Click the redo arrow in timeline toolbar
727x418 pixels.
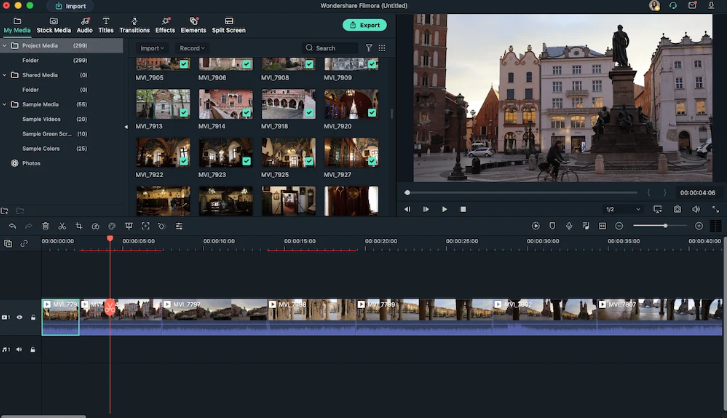[29, 226]
